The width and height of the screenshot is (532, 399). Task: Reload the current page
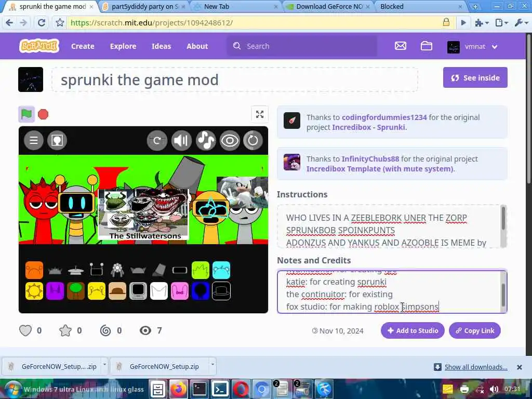(42, 23)
